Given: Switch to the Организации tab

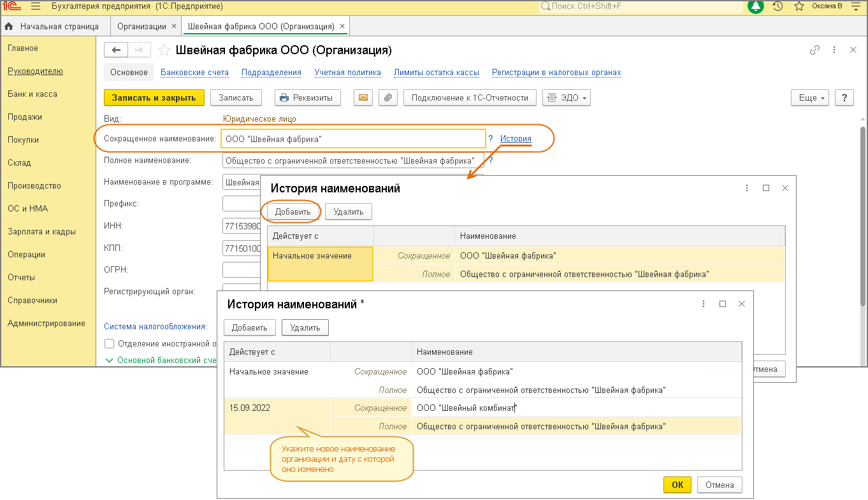Looking at the screenshot, I should 141,27.
